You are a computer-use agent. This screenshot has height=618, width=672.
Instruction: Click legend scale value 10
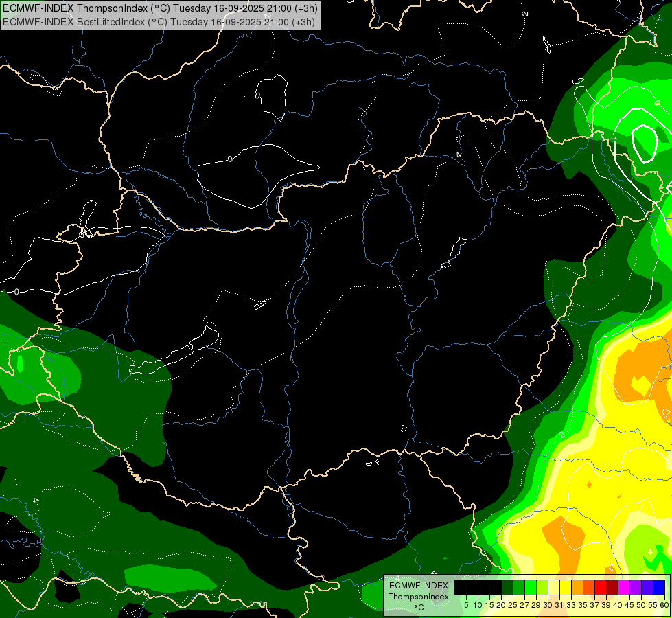pos(478,605)
